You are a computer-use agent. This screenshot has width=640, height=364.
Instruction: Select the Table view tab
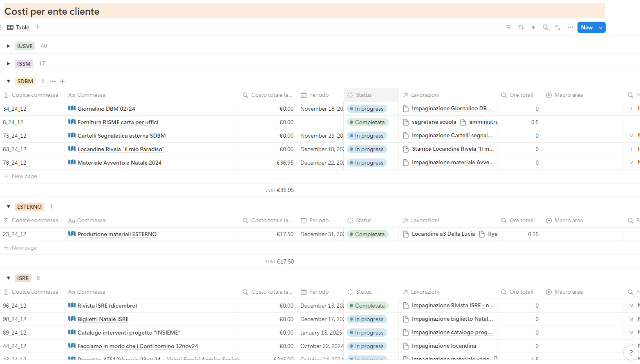click(18, 27)
